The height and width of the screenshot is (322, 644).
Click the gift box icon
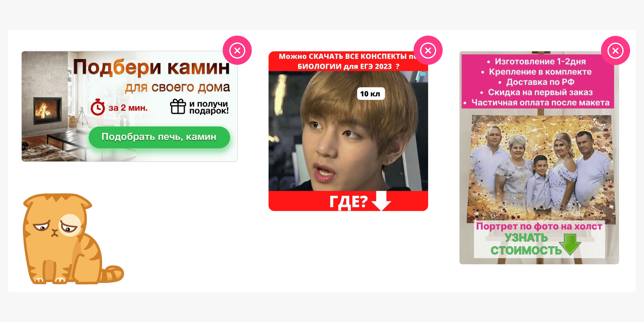click(x=178, y=106)
